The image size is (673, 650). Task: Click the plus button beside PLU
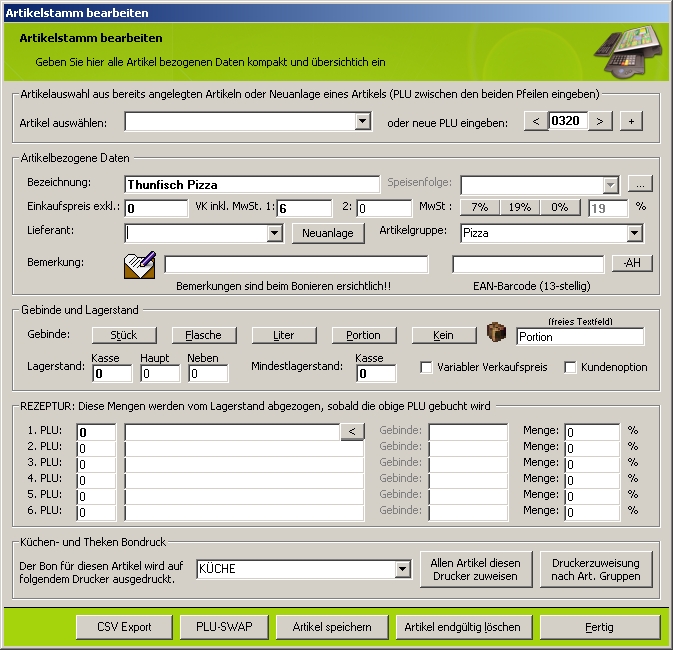(631, 121)
